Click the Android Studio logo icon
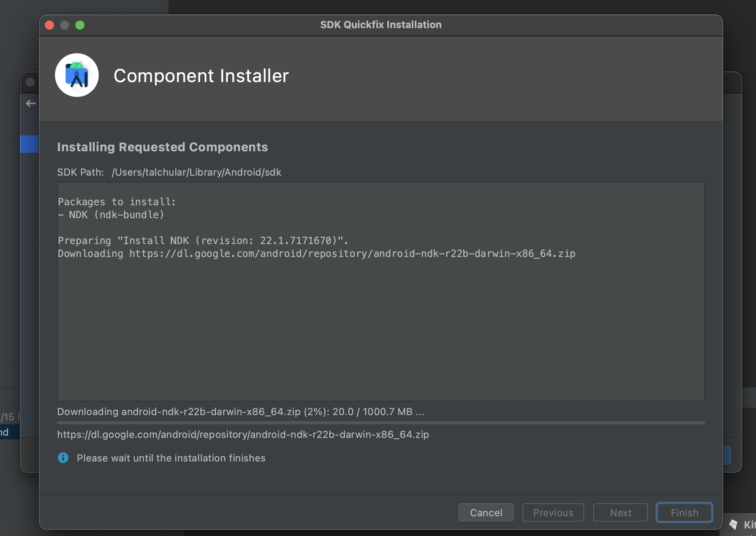Image resolution: width=756 pixels, height=536 pixels. pyautogui.click(x=77, y=75)
